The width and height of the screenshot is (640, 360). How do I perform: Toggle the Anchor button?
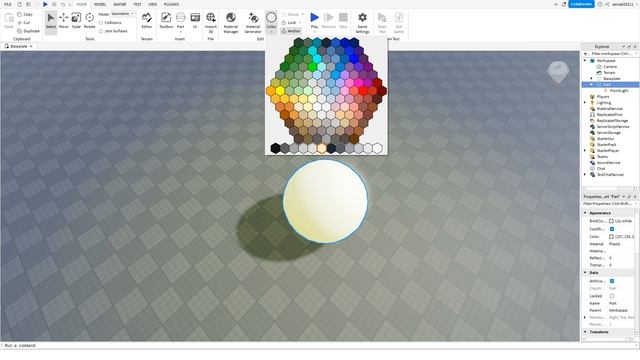[x=291, y=31]
